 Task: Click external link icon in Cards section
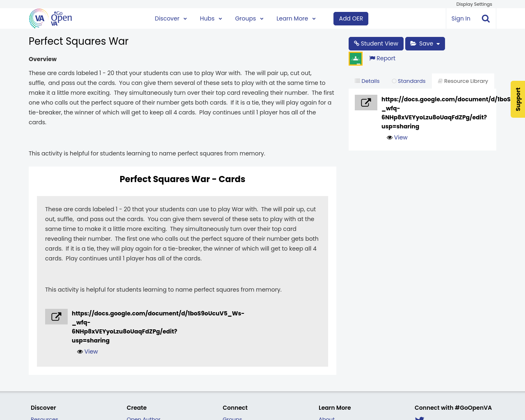point(56,317)
